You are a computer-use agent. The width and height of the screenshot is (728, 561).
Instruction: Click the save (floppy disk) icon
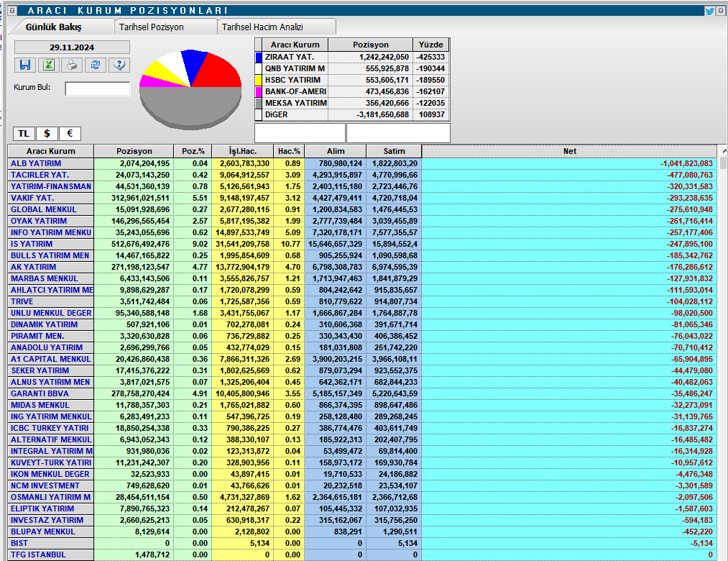(x=25, y=65)
